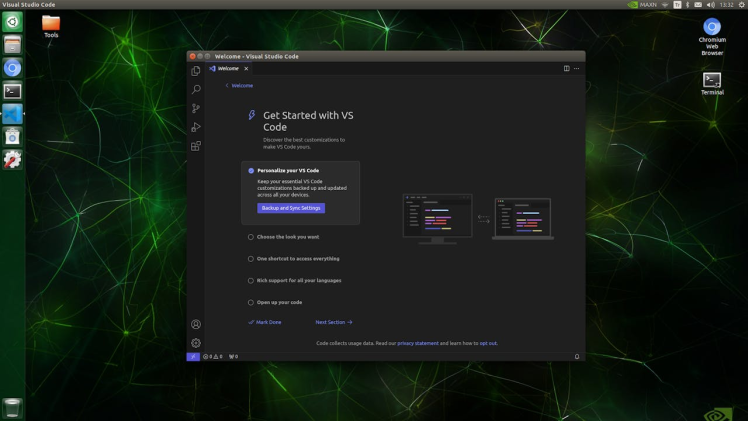Viewport: 748px width, 421px height.
Task: Split the editor to the right
Action: (566, 69)
